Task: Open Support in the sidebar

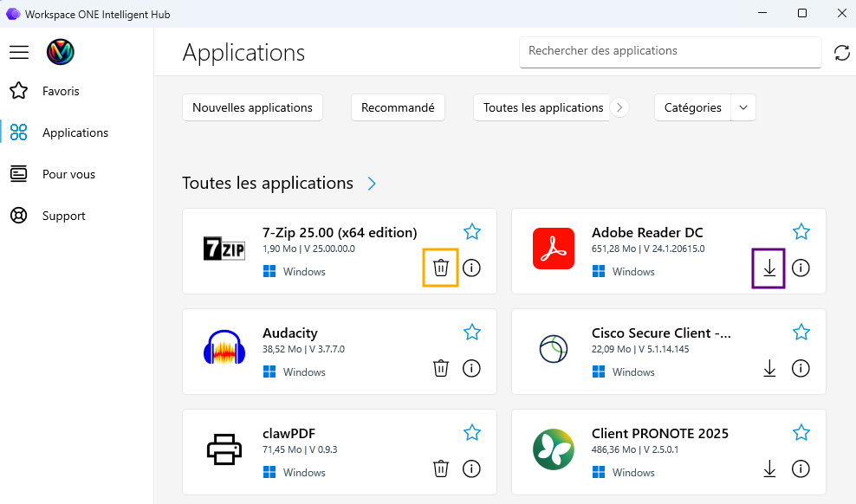Action: click(x=64, y=216)
